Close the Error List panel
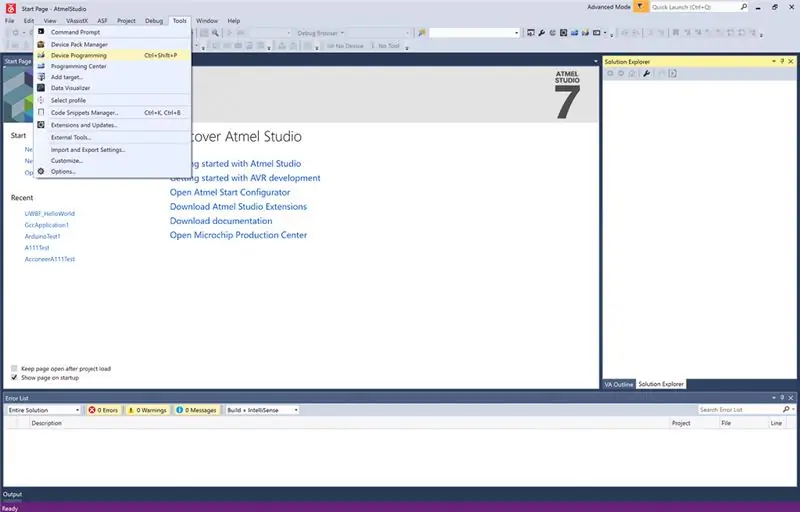This screenshot has width=800, height=512. coord(791,398)
